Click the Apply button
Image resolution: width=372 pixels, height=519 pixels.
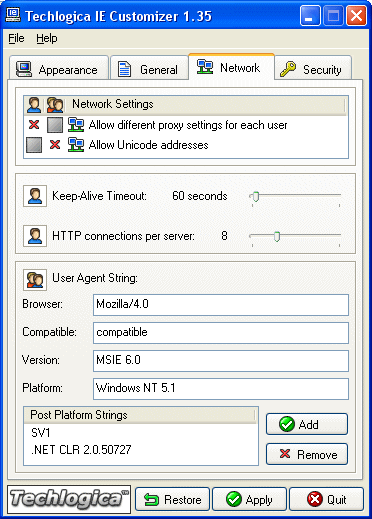[x=249, y=499]
